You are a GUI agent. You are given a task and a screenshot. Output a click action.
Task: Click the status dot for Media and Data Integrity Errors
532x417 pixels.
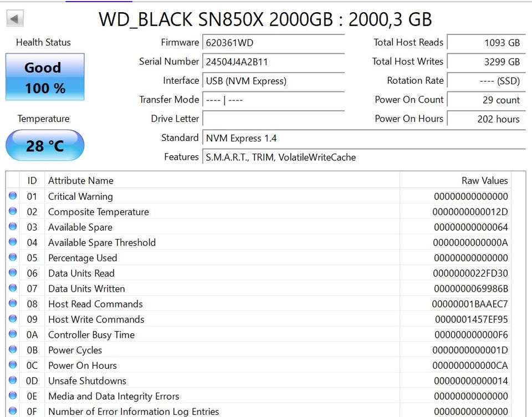13,395
